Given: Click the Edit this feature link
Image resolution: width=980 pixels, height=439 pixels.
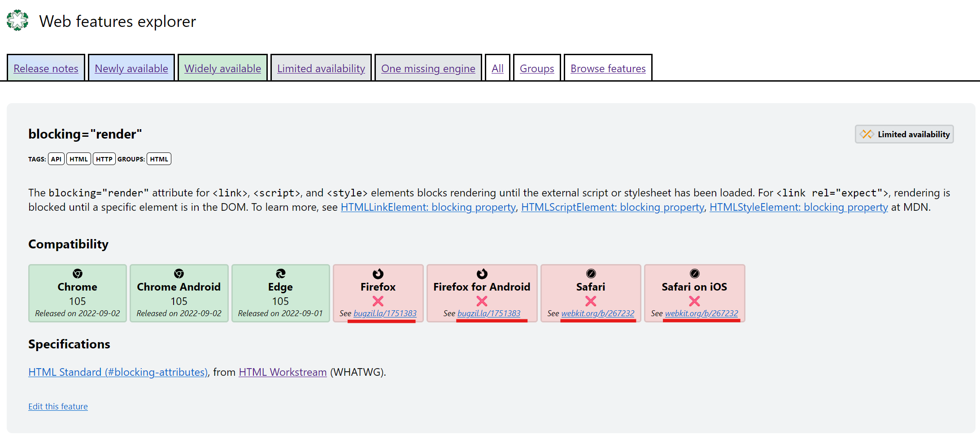Looking at the screenshot, I should click(x=58, y=406).
